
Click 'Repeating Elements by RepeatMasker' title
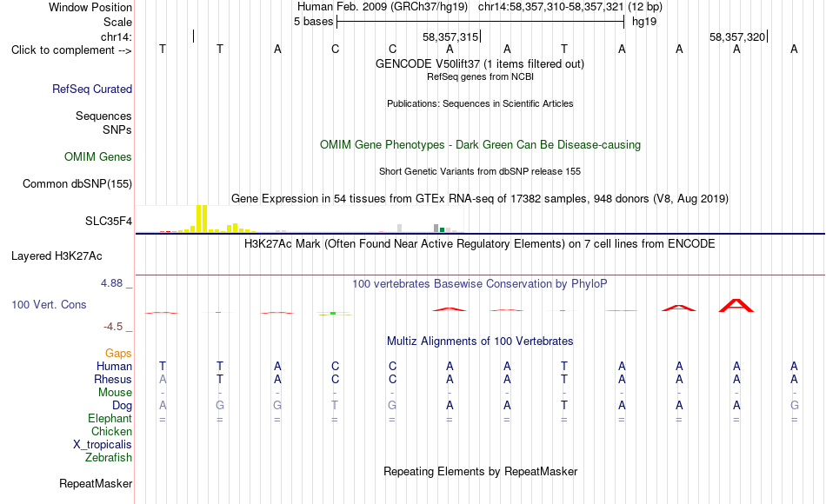tap(481, 471)
